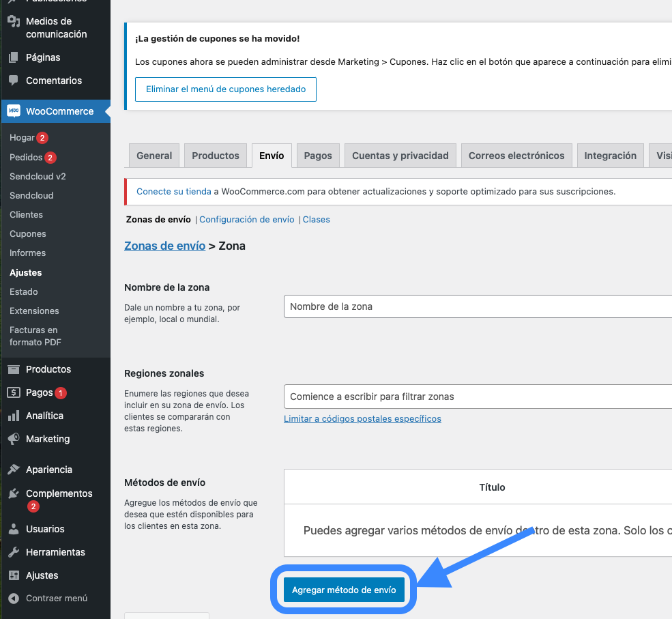Click Eliminar el menú de cupones heredado
Image resolution: width=672 pixels, height=619 pixels.
[226, 89]
